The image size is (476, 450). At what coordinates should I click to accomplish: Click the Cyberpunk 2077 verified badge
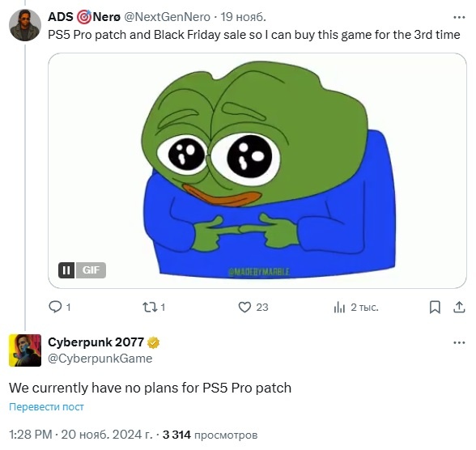pyautogui.click(x=153, y=342)
